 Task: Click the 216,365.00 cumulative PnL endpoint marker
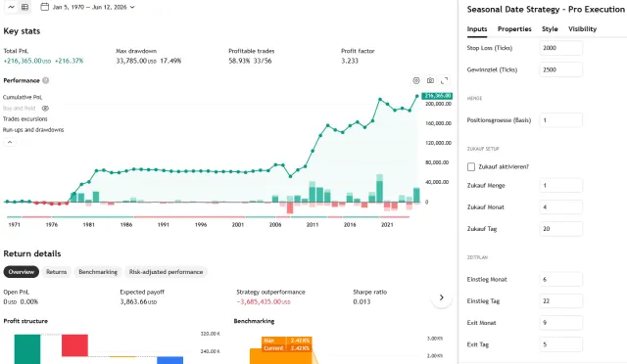click(x=417, y=96)
